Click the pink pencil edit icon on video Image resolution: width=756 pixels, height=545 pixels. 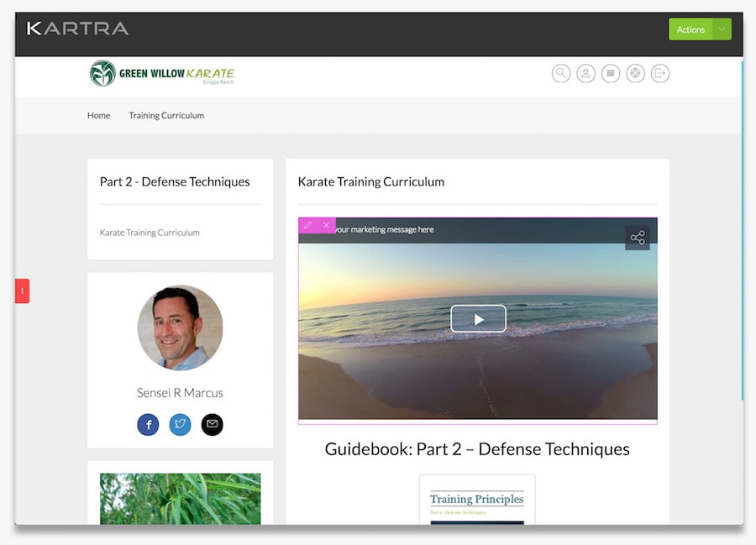(x=307, y=226)
